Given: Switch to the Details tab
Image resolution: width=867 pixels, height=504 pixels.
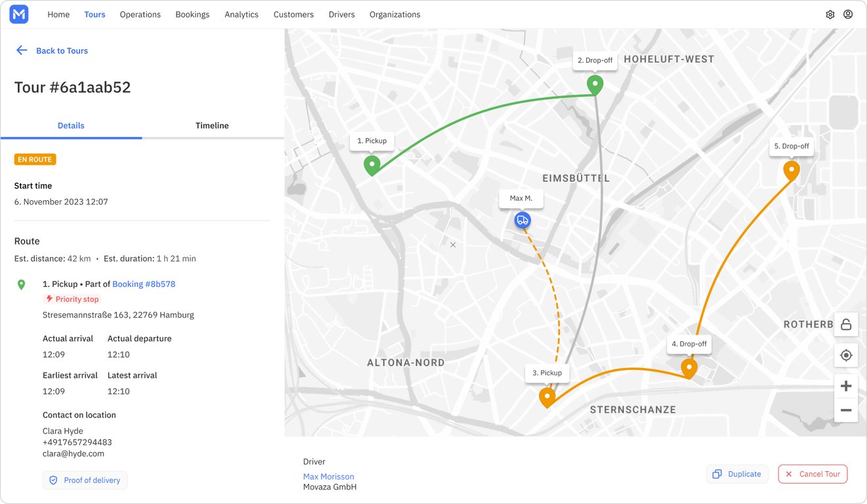Looking at the screenshot, I should pos(71,125).
